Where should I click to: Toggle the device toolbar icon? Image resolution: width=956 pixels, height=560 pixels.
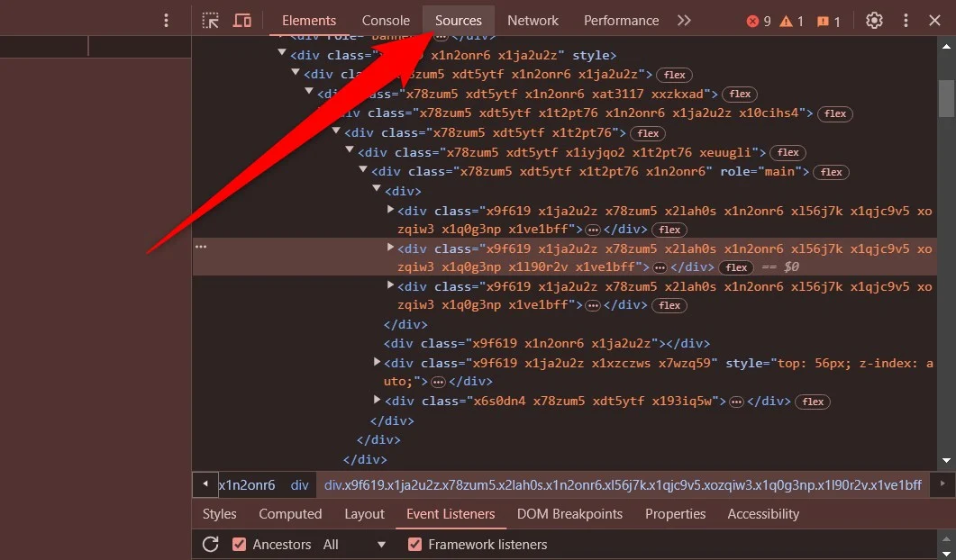(241, 20)
